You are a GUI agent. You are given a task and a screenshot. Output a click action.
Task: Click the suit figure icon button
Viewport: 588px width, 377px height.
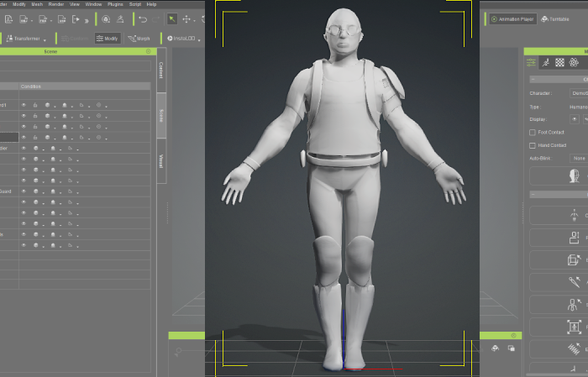click(574, 304)
